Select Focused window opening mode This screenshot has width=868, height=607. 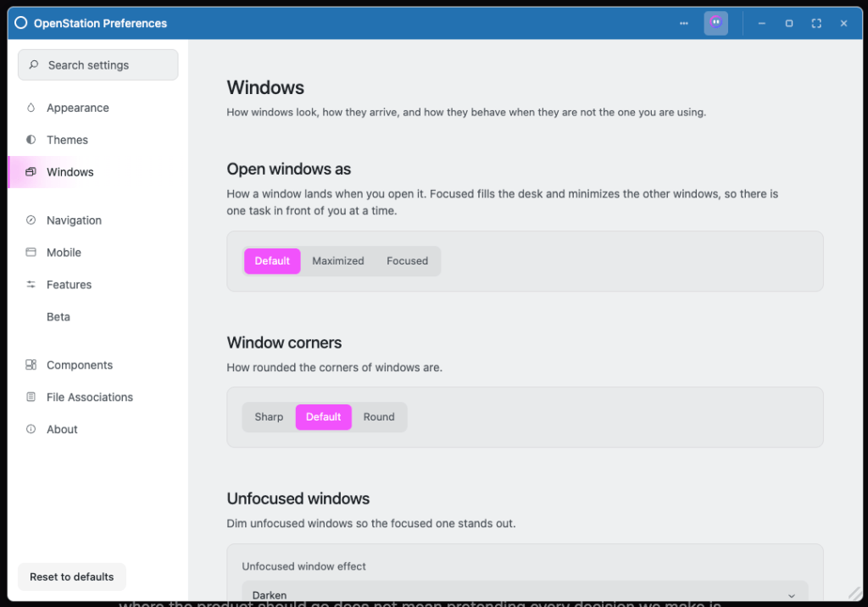click(408, 261)
